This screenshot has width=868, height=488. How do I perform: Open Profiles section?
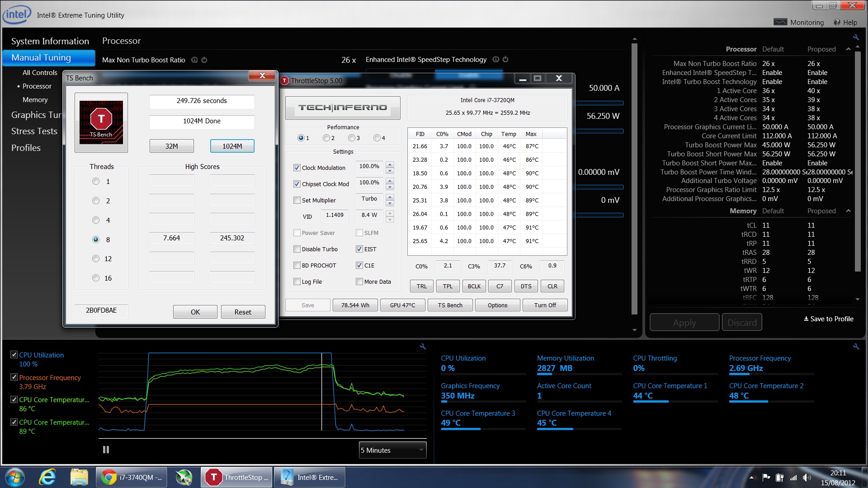[26, 148]
